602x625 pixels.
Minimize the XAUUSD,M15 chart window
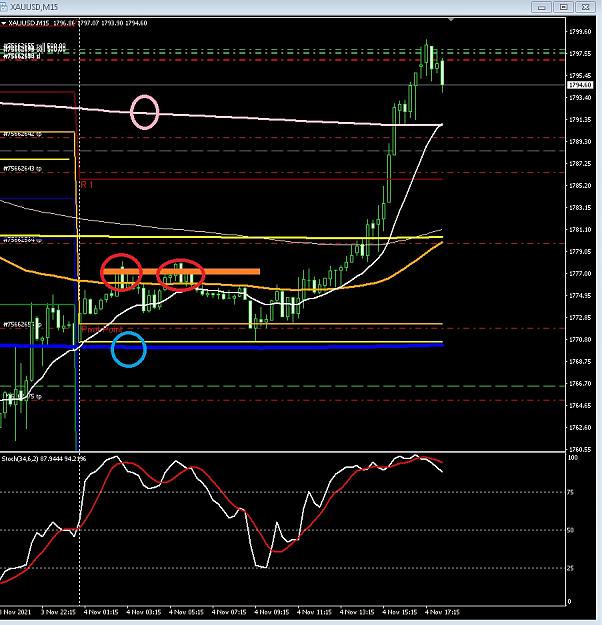click(x=541, y=7)
